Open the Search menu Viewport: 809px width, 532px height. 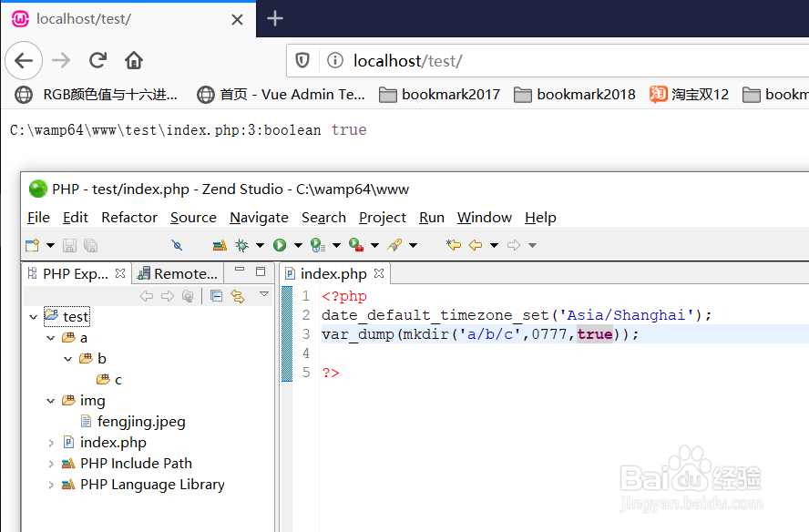(x=323, y=217)
